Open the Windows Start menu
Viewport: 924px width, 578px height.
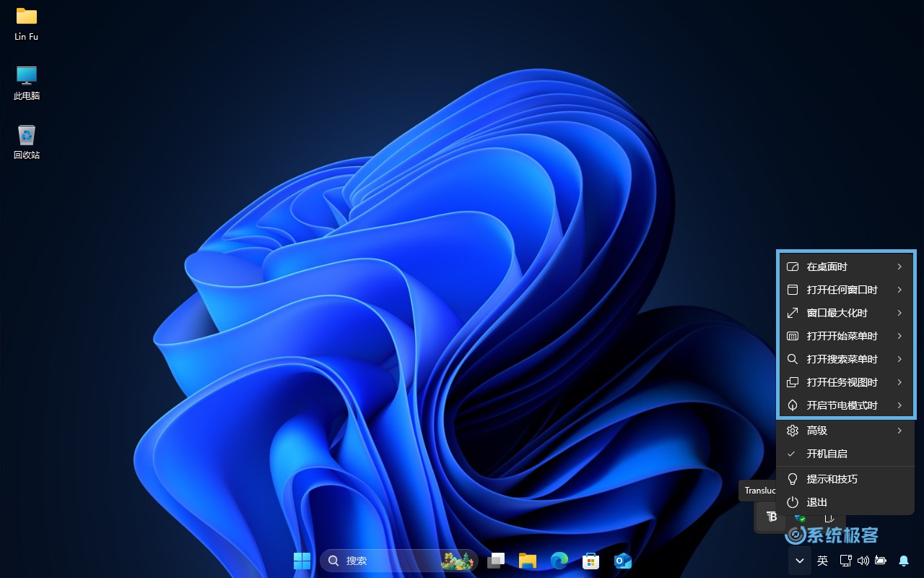click(x=302, y=561)
